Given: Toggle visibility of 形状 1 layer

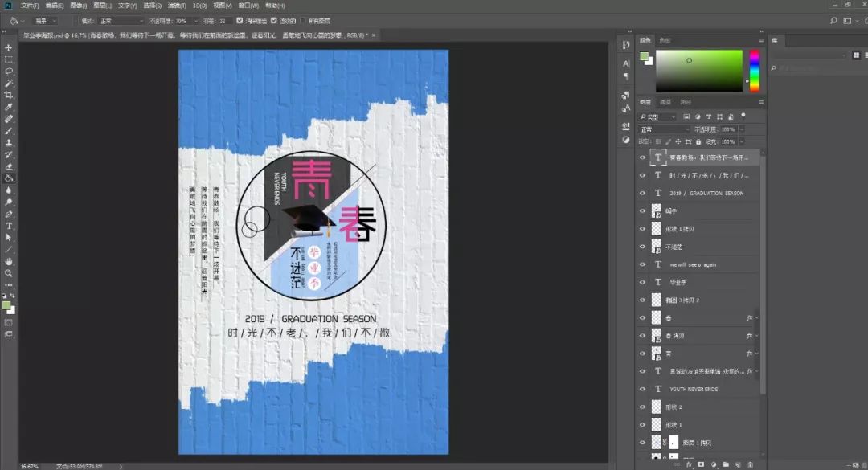Looking at the screenshot, I should tap(643, 424).
